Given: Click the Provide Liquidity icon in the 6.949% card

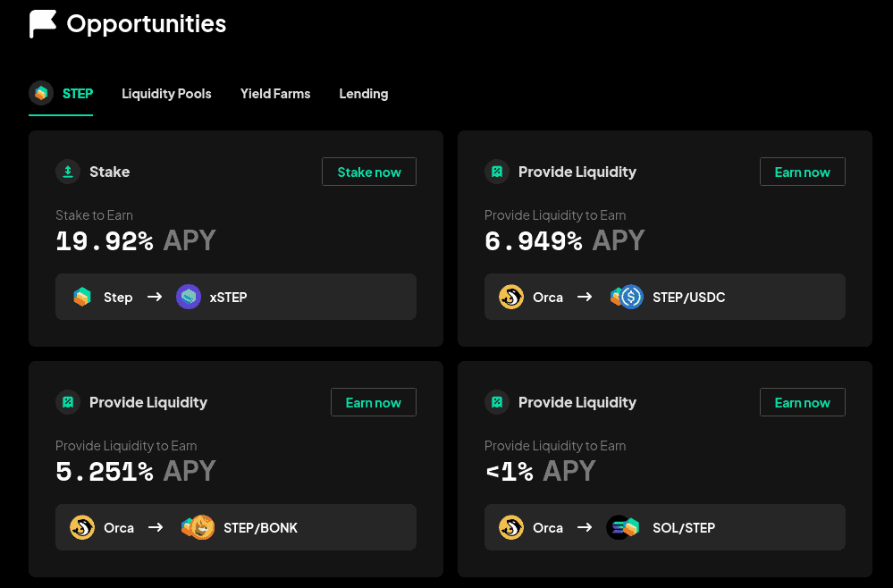Looking at the screenshot, I should [497, 172].
